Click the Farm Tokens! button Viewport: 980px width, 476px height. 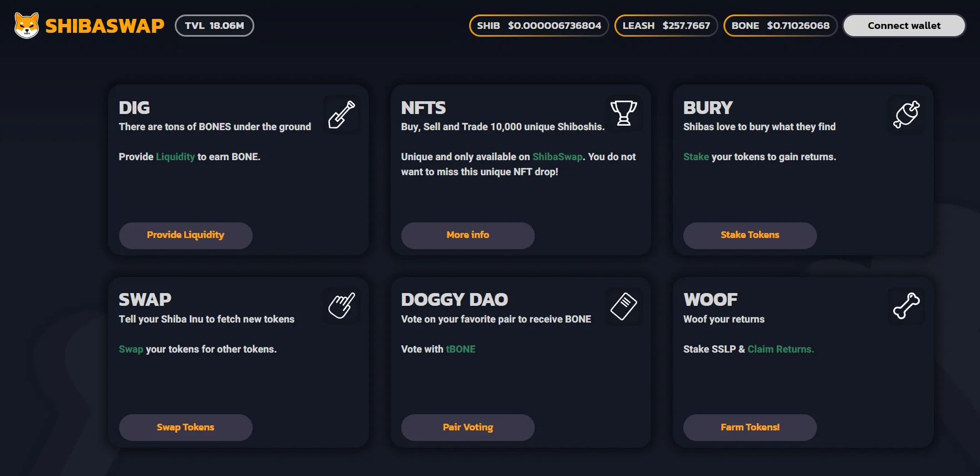click(750, 428)
